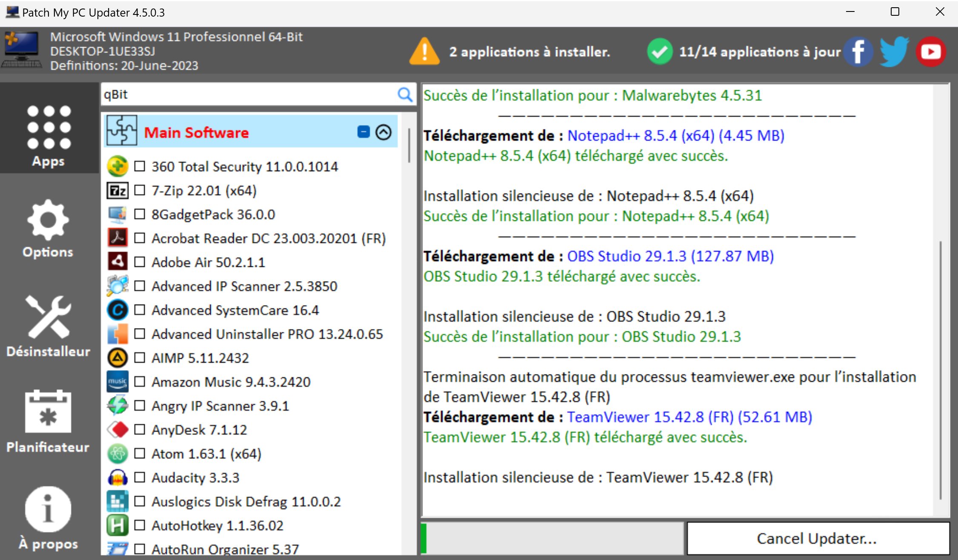
Task: Click '2 applications à installer.' status text
Action: click(530, 52)
